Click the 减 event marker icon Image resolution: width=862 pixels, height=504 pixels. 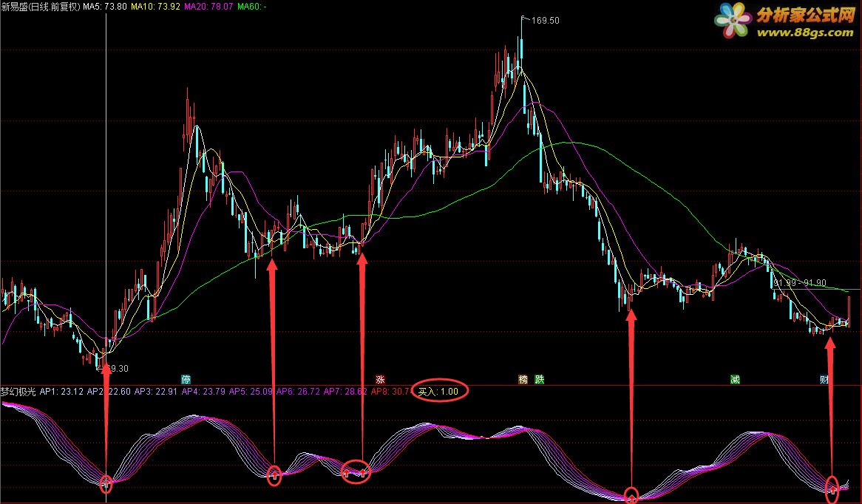pyautogui.click(x=735, y=379)
